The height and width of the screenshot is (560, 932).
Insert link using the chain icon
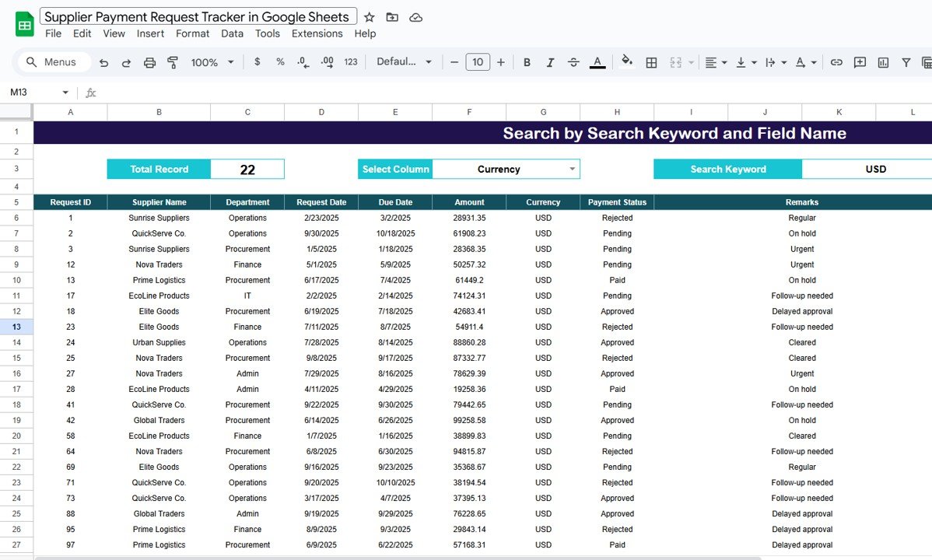836,62
